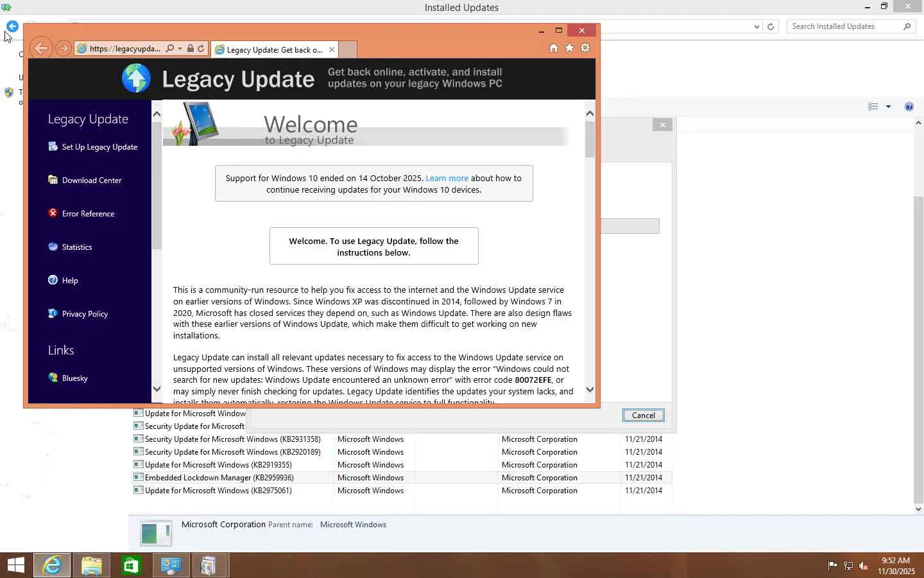Click the Control Panel taskbar icon
This screenshot has width=924, height=578.
[171, 565]
